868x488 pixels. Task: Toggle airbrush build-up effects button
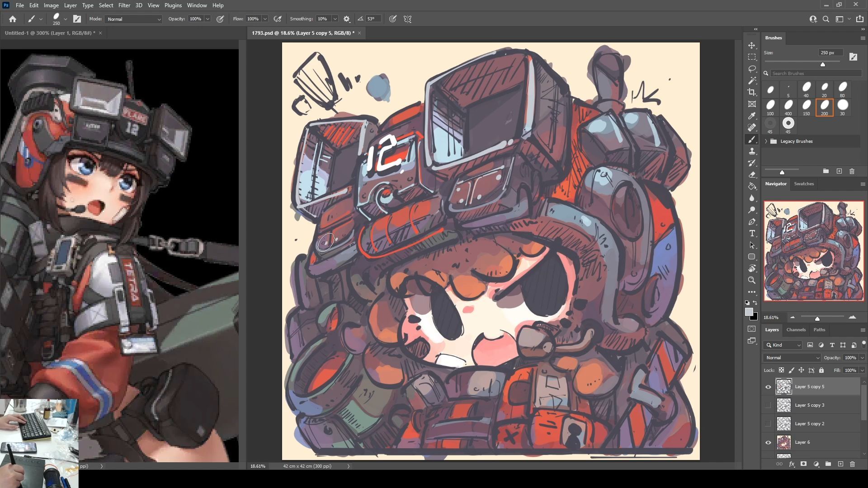click(278, 19)
